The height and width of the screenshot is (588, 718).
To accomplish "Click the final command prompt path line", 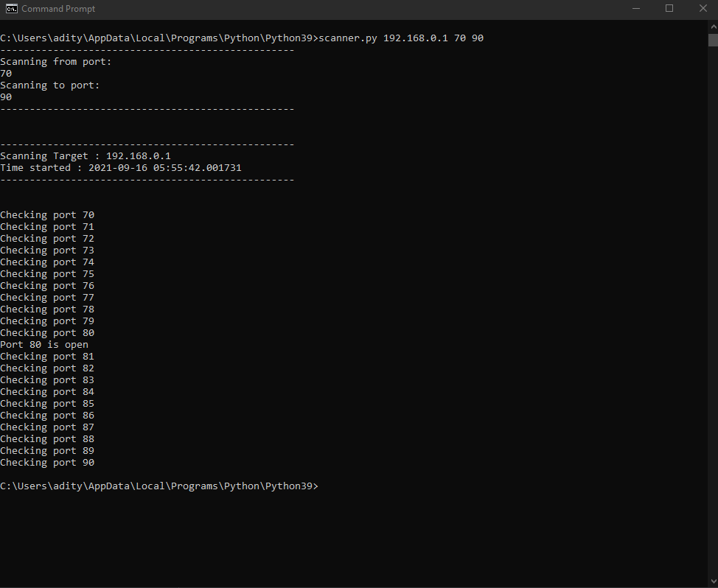I will pos(159,486).
